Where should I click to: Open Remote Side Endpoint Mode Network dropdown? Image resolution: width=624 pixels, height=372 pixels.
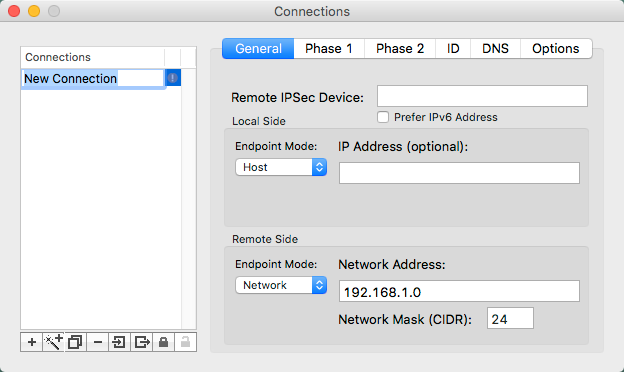click(x=281, y=285)
